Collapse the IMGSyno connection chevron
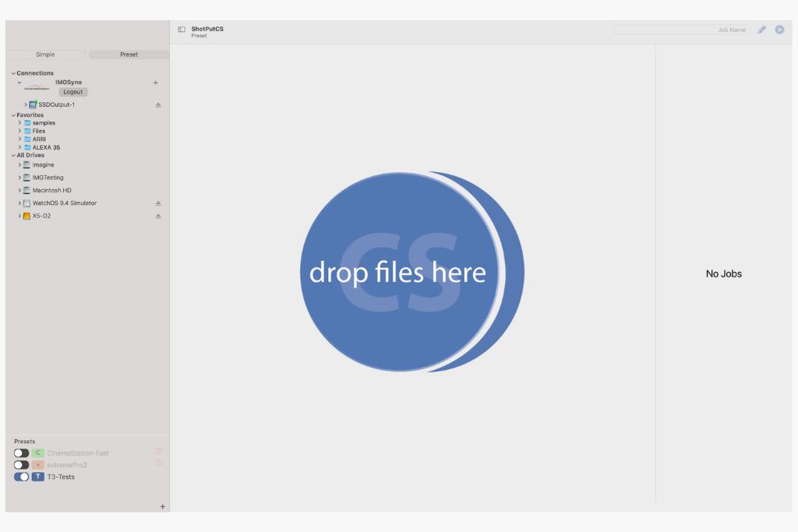The image size is (798, 532). coord(19,83)
